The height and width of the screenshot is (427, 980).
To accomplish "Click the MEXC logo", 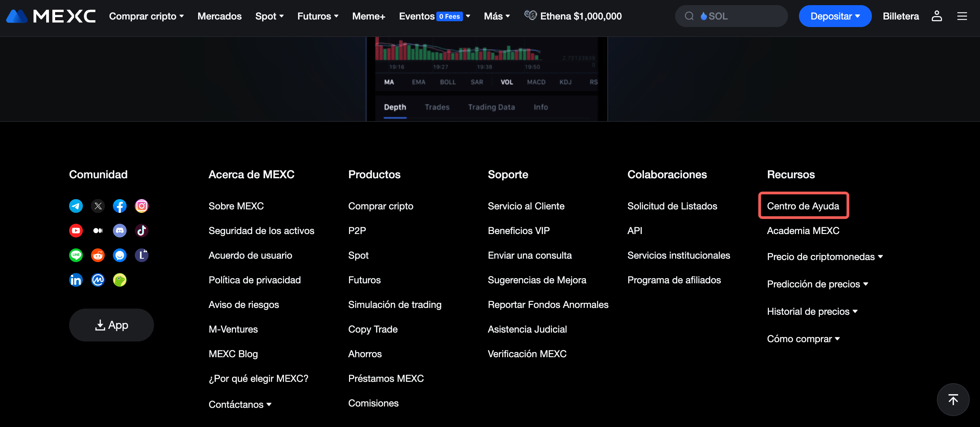I will tap(51, 16).
